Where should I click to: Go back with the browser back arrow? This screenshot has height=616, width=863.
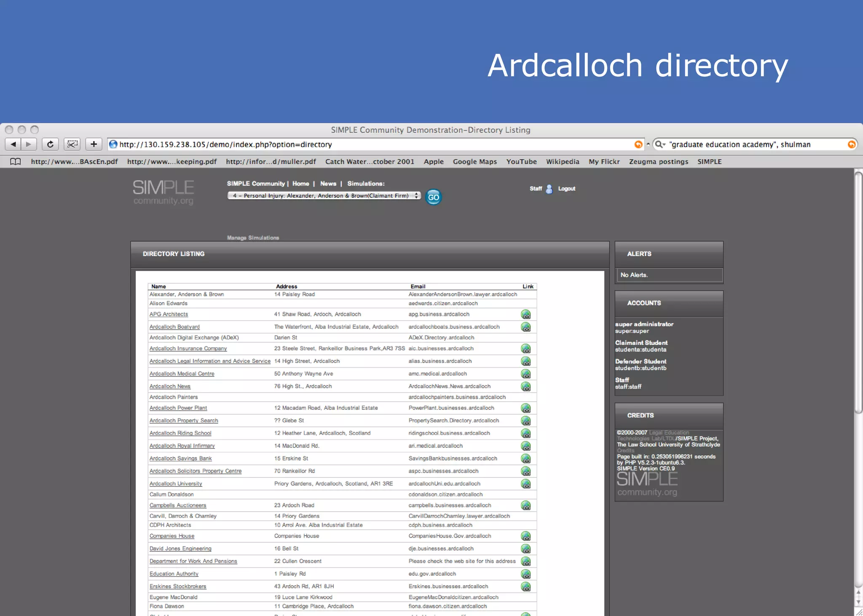[13, 144]
